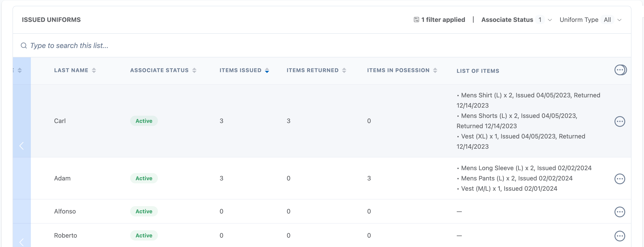Click the 1 filter applied label

pyautogui.click(x=443, y=20)
